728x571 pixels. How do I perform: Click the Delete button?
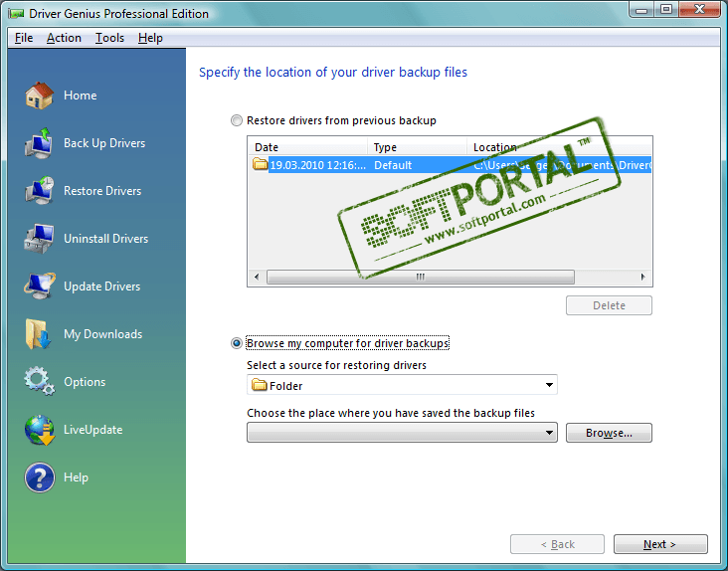coord(609,305)
